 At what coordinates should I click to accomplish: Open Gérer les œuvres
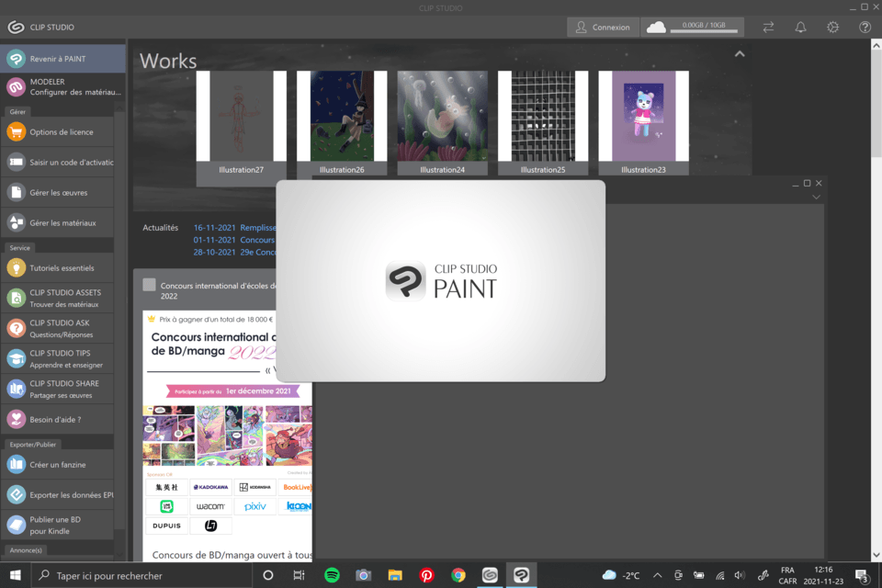click(57, 192)
